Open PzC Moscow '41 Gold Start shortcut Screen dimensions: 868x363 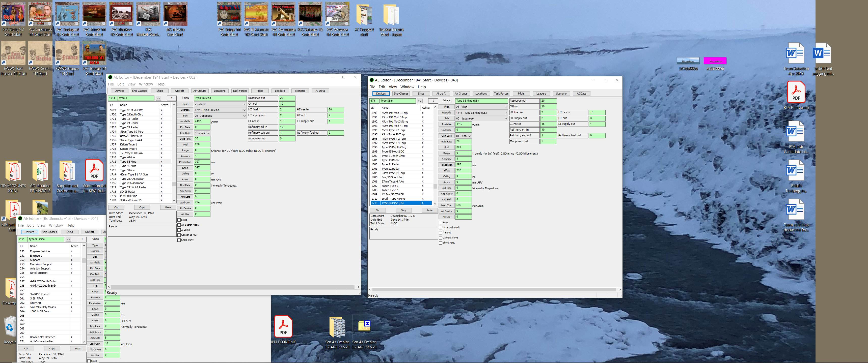pos(337,19)
